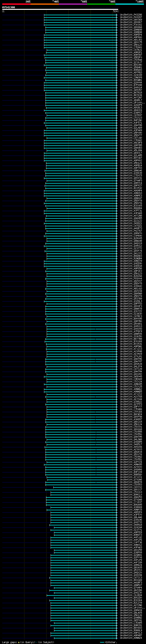Viewport: 146px width, 644px height.
Task: Open hit UniRef100_P30302
Action: [x=131, y=25]
